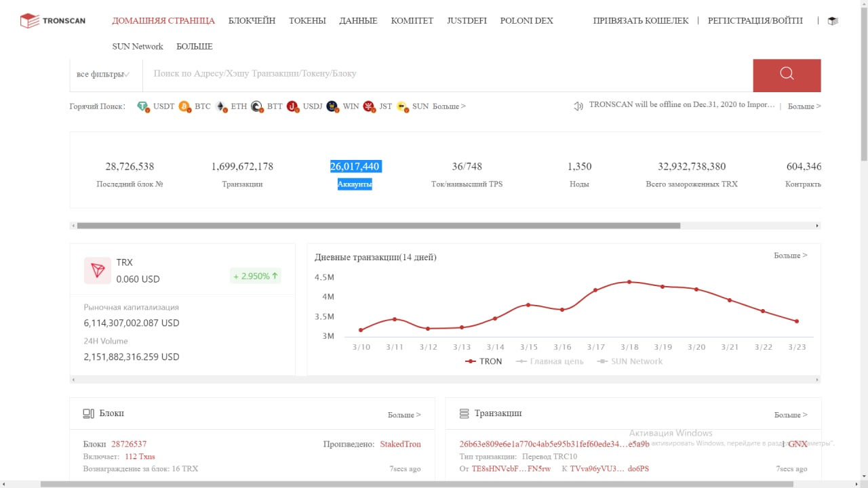Click the BTC token icon
Screen dimensions: 868x488
[x=184, y=106]
